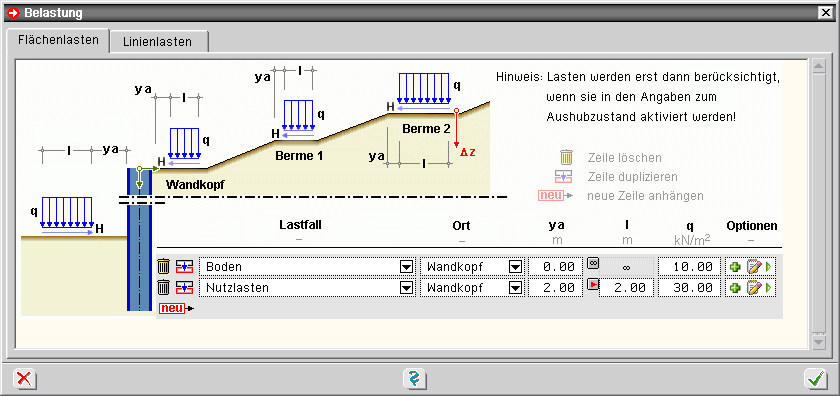Duplicate the Nutzlasten load row
This screenshot has width=840, height=396.
pyautogui.click(x=184, y=288)
